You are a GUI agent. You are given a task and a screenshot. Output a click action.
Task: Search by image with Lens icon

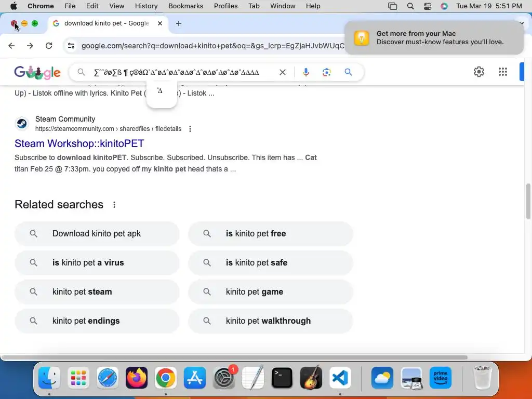tap(327, 72)
